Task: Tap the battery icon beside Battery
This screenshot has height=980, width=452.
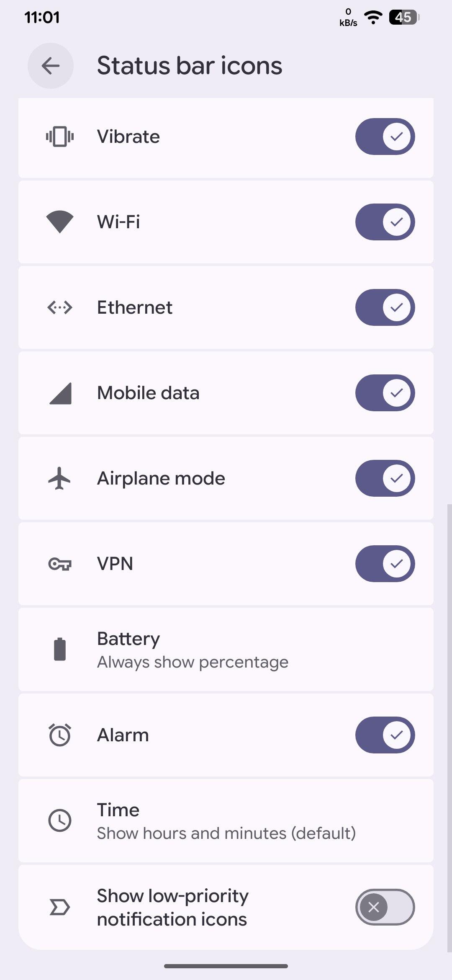Action: coord(60,650)
